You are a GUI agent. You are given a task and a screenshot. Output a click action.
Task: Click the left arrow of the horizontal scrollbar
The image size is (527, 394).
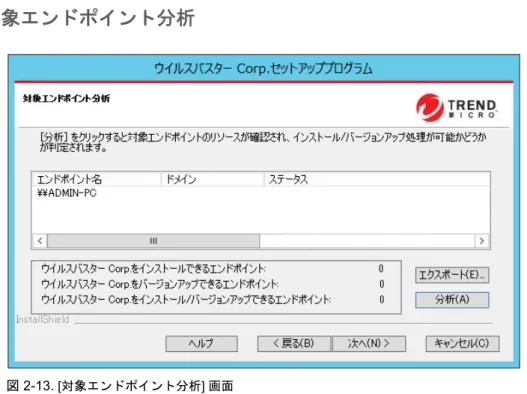[x=40, y=241]
